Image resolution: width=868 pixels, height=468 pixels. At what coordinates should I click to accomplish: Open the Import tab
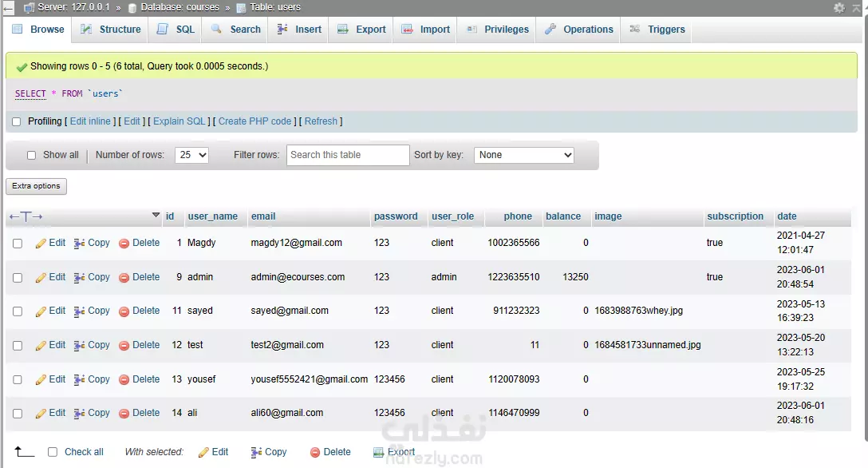[x=426, y=30]
